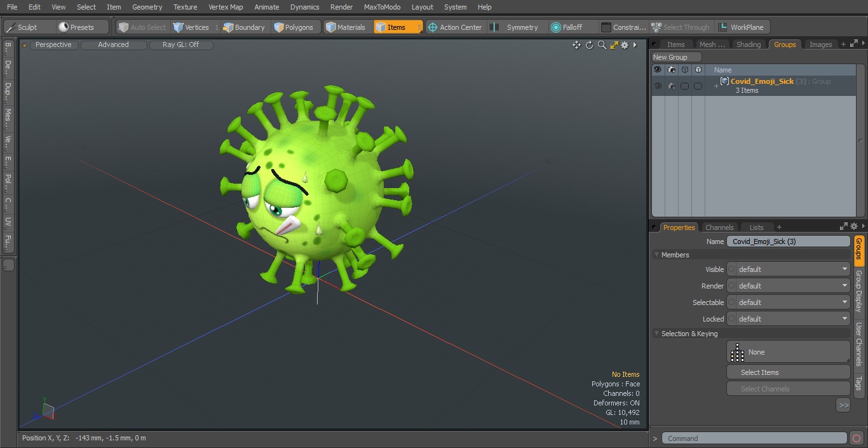Switch to Items selection mode
This screenshot has width=868, height=448.
[398, 27]
